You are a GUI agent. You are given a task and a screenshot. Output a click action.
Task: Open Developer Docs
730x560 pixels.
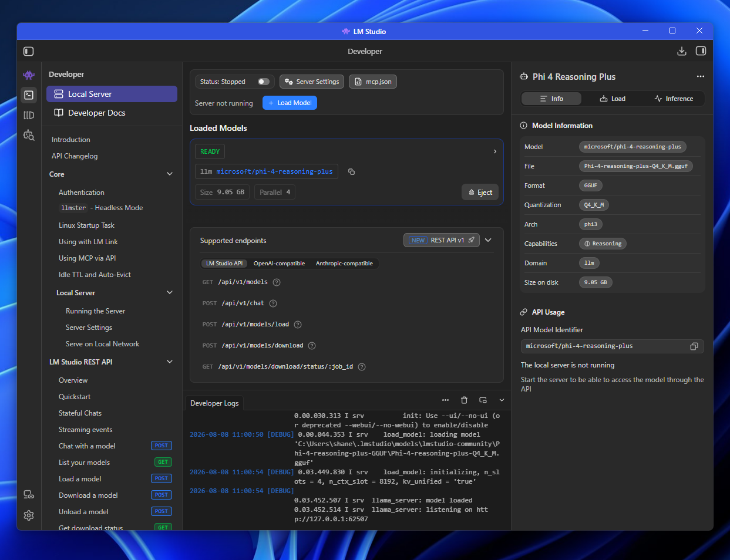click(x=112, y=113)
